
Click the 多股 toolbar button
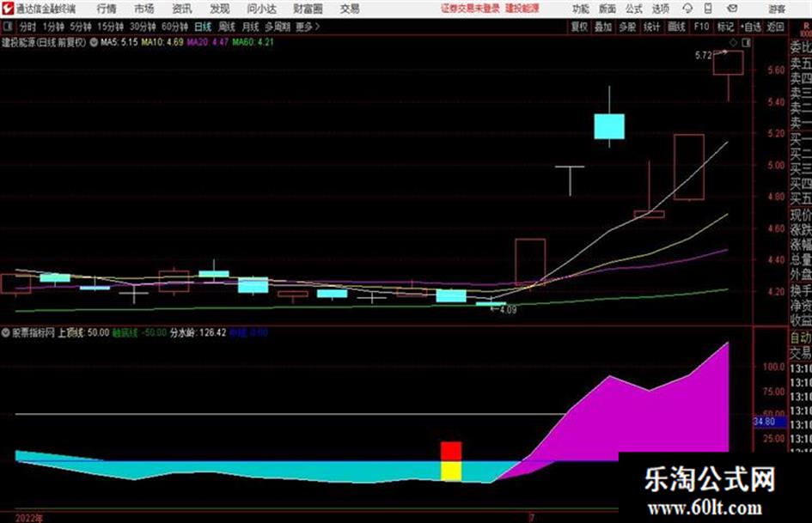click(627, 27)
